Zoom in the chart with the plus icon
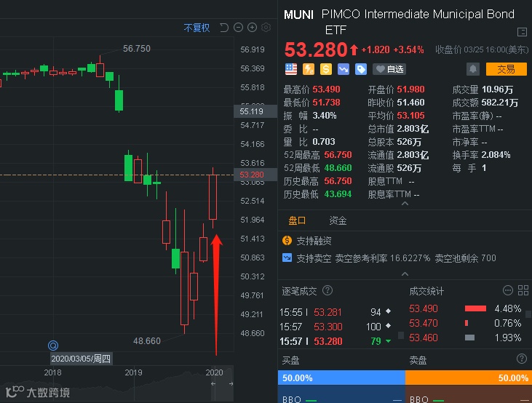The width and height of the screenshot is (532, 403). [x=252, y=28]
